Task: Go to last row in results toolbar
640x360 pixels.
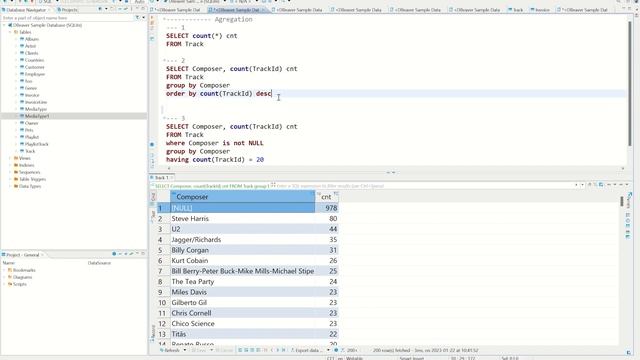Action: (x=284, y=350)
